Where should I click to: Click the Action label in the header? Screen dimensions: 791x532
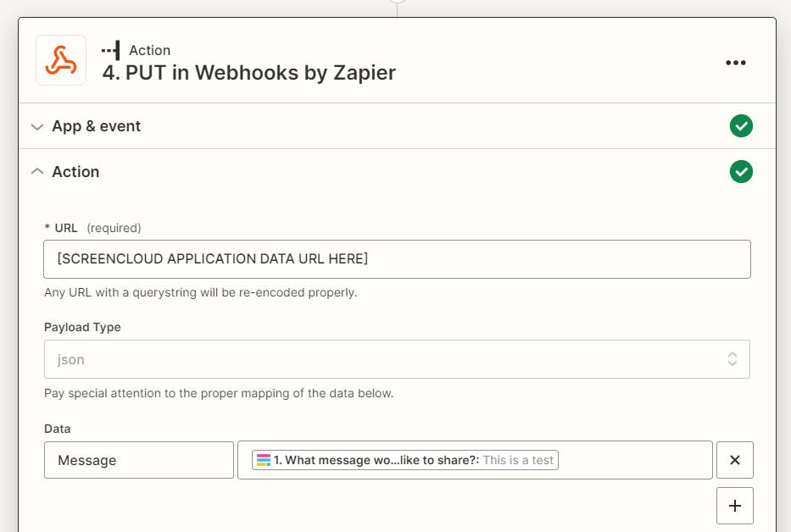coord(150,49)
